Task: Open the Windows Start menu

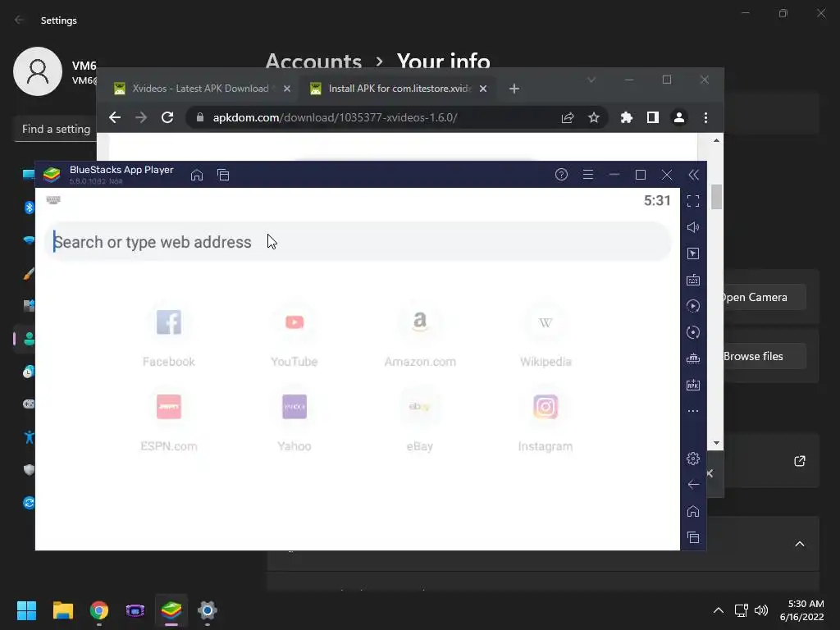Action: (x=26, y=610)
